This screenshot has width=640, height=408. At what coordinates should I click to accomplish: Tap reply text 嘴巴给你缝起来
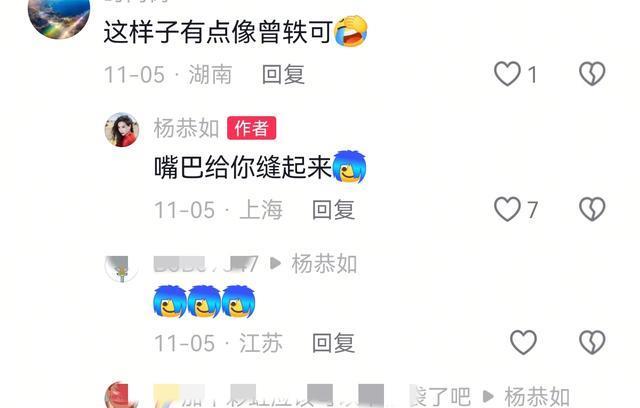(243, 167)
